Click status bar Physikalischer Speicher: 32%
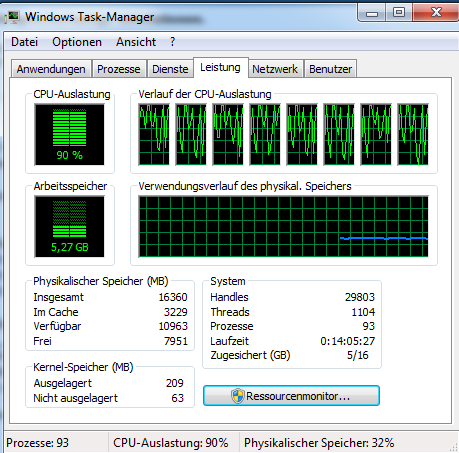 tap(319, 443)
